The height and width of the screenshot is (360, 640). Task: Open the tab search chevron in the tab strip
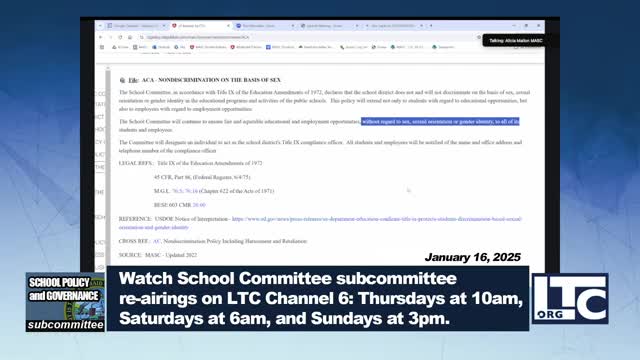pos(100,26)
